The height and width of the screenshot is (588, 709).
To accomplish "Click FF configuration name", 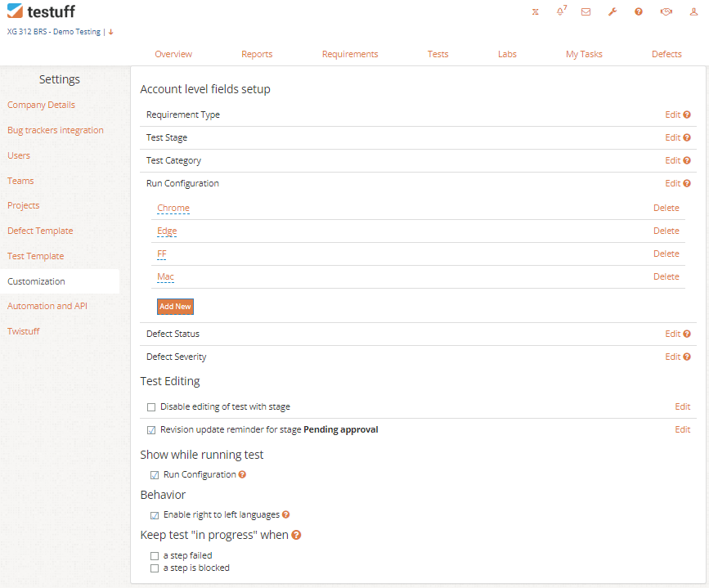I will pos(161,254).
